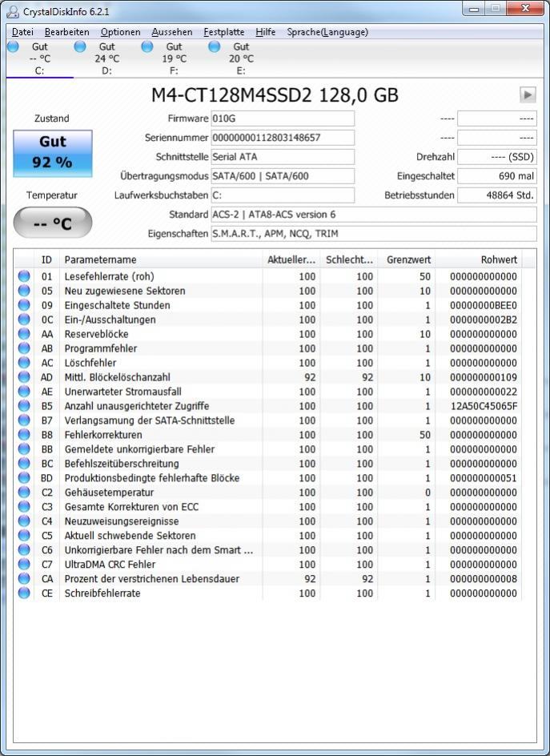Open the Bearbeiten menu
The image size is (550, 756).
point(67,32)
